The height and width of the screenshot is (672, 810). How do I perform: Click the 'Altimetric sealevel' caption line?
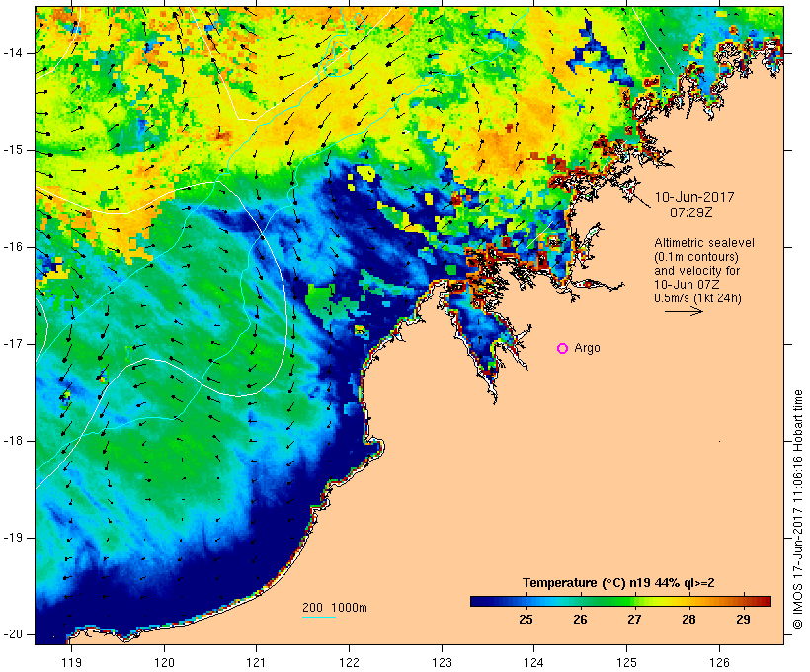(x=704, y=243)
